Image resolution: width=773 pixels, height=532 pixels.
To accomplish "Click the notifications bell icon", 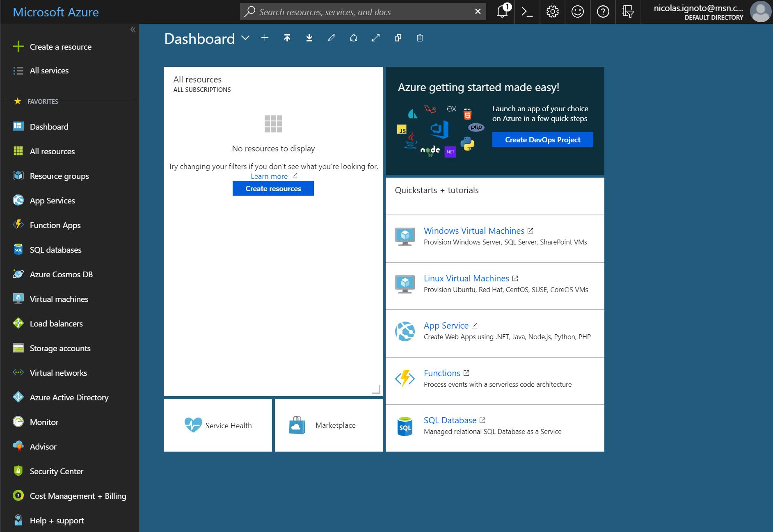I will 501,11.
